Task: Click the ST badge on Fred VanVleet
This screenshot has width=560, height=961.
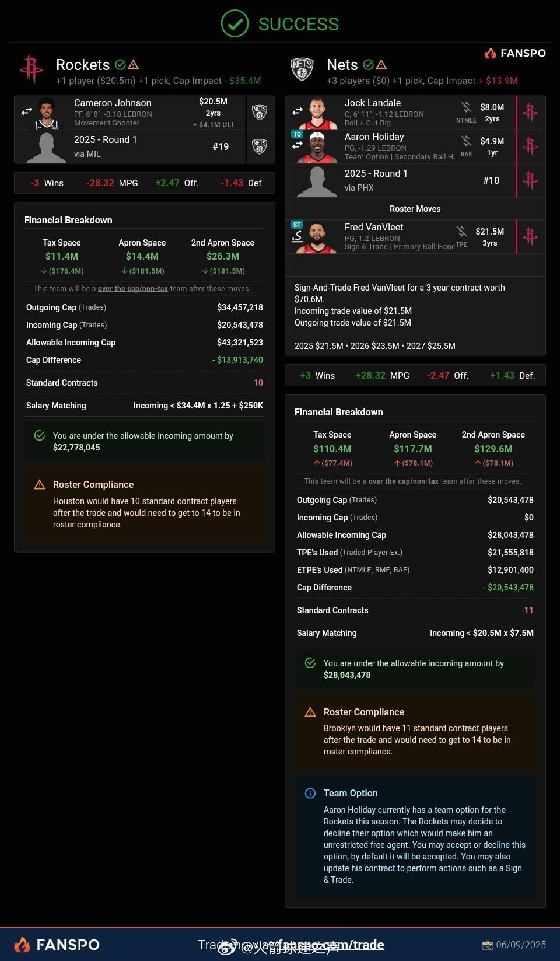Action: click(297, 225)
